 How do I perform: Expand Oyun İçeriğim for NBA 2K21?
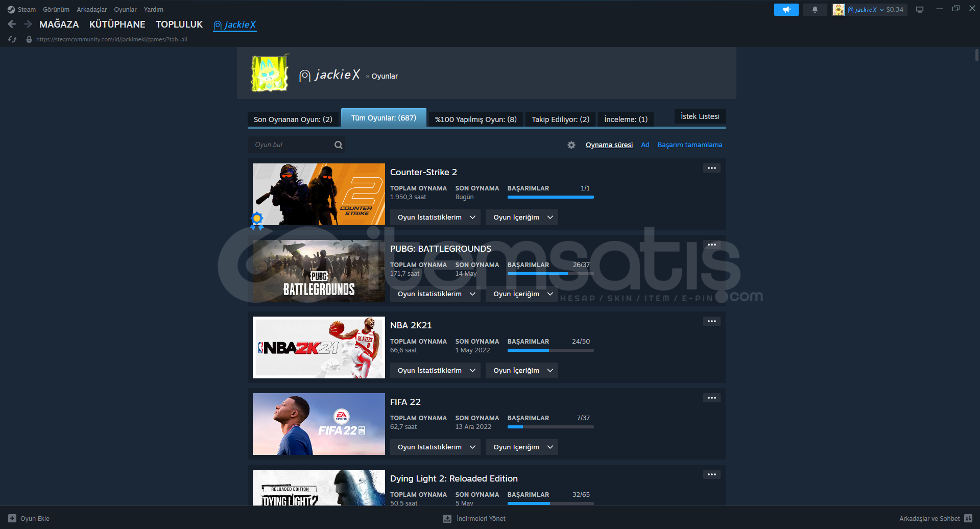(522, 371)
